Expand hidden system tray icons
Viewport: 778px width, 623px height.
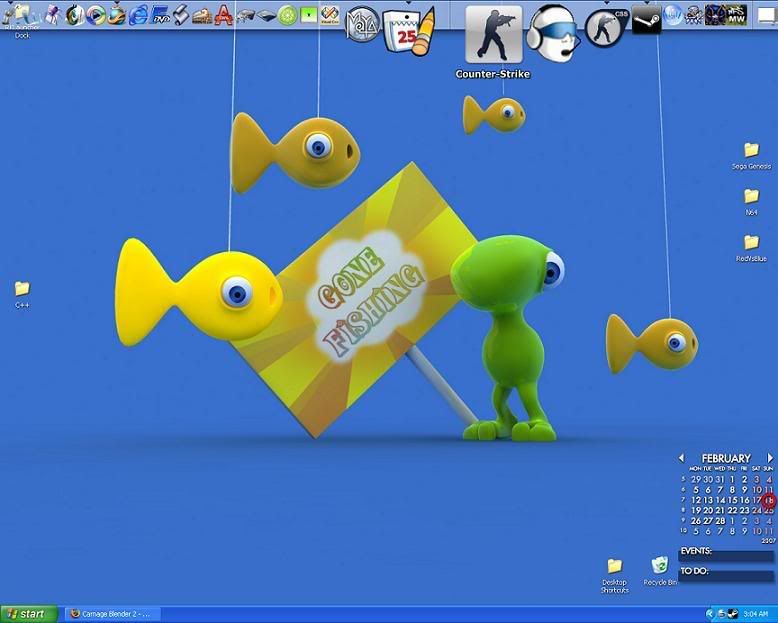(x=710, y=614)
